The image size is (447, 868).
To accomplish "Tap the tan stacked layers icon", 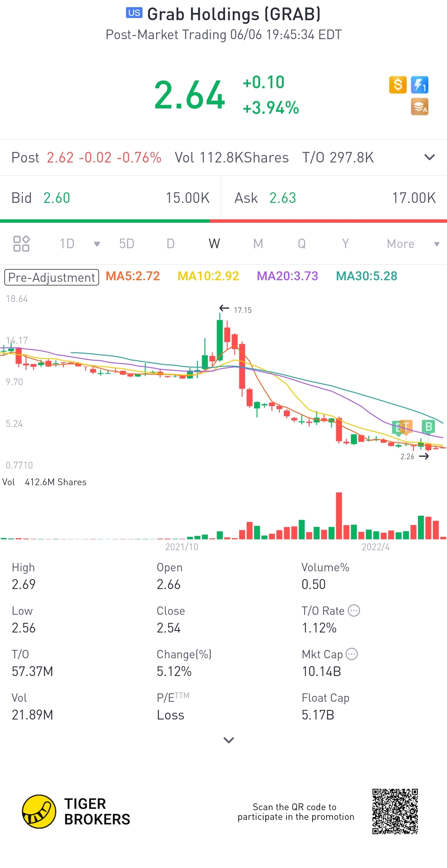I will [419, 107].
